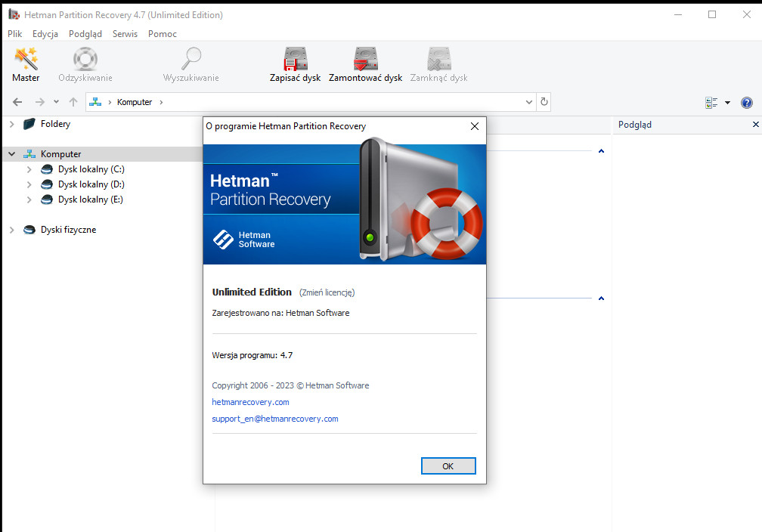Open the help question mark icon
Image resolution: width=762 pixels, height=532 pixels.
pos(747,103)
